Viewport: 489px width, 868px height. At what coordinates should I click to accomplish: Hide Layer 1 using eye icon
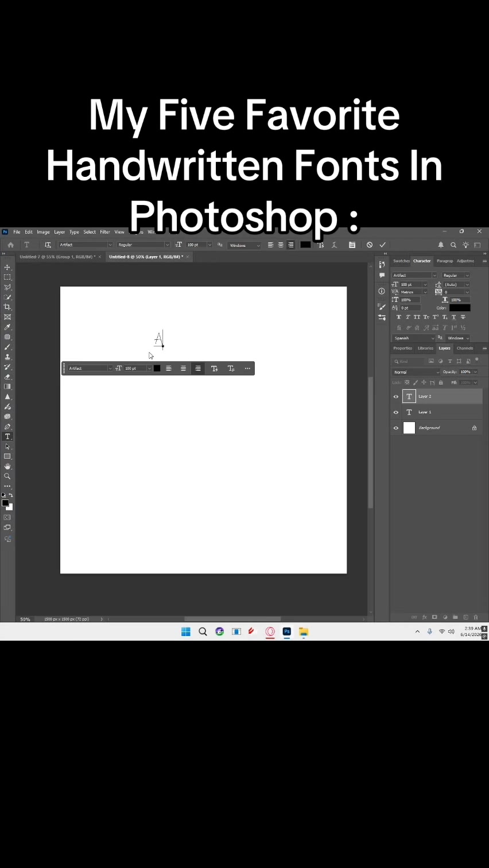point(395,412)
